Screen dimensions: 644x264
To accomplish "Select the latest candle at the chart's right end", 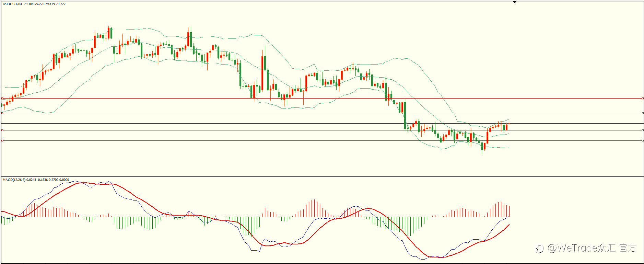I will (x=509, y=124).
